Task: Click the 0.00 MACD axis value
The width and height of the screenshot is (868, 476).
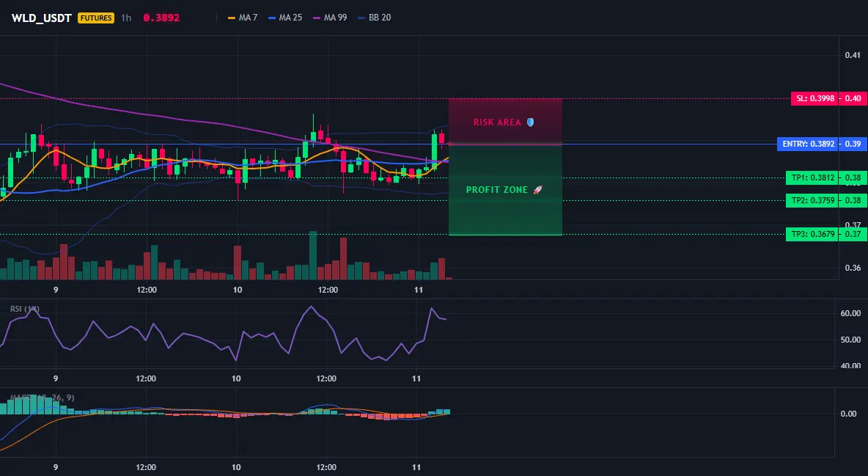Action: [x=848, y=414]
